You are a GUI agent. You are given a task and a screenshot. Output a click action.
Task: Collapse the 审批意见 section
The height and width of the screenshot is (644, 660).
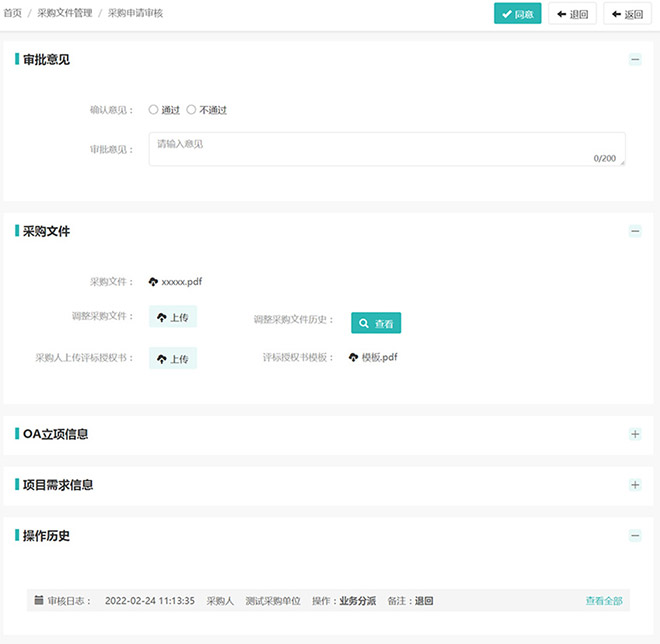[635, 59]
